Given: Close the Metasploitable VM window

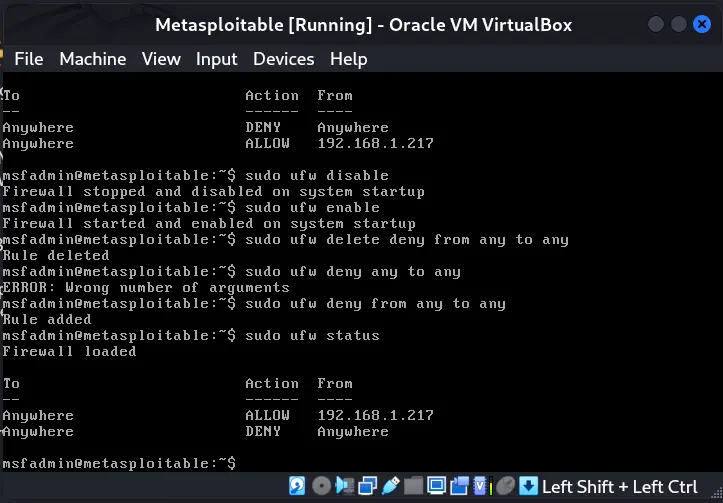Looking at the screenshot, I should pyautogui.click(x=702, y=24).
